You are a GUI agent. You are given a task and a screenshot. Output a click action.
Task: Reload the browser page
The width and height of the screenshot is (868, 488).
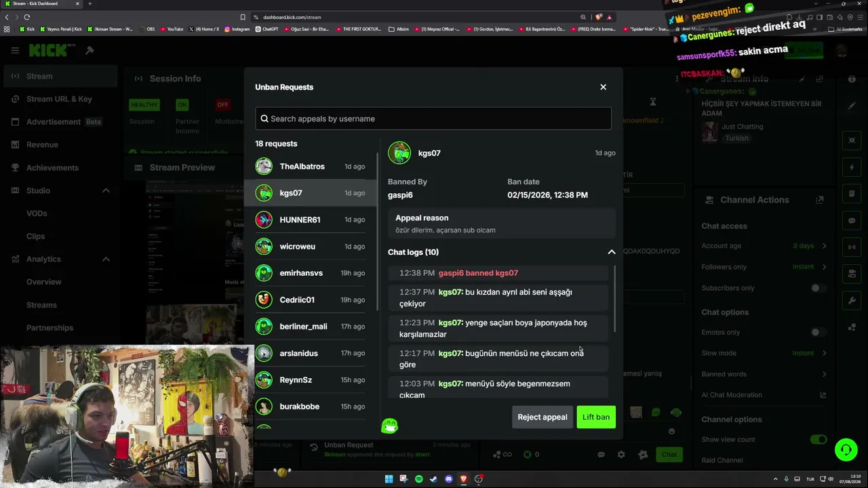pyautogui.click(x=26, y=17)
